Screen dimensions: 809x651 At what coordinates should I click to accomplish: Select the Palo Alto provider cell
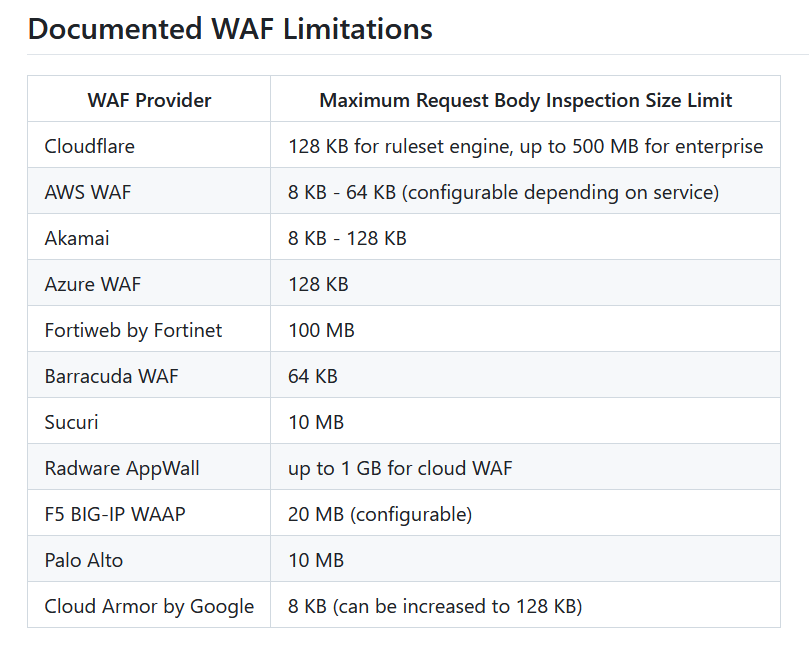point(84,560)
